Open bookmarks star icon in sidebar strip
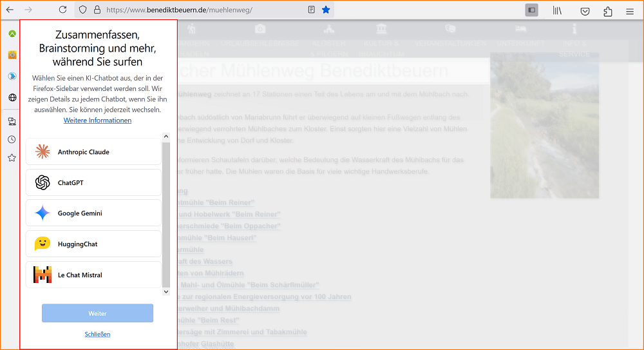Viewport: 644px width, 350px height. click(12, 157)
